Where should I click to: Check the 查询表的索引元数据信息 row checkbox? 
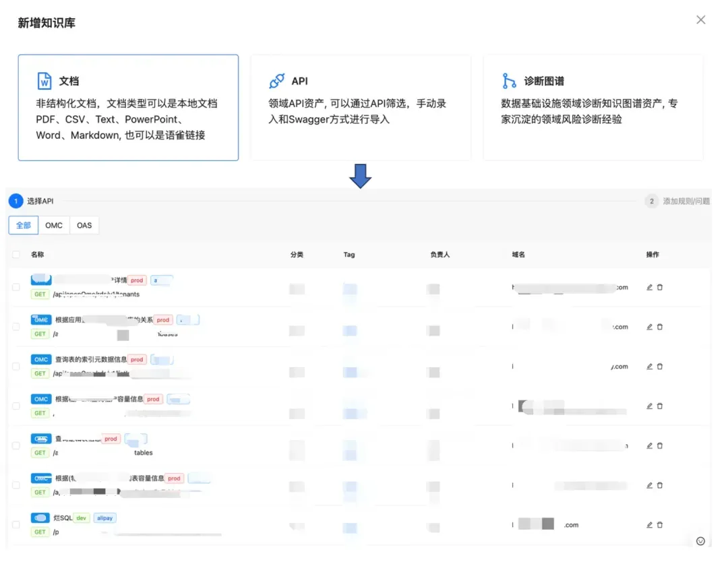click(16, 367)
